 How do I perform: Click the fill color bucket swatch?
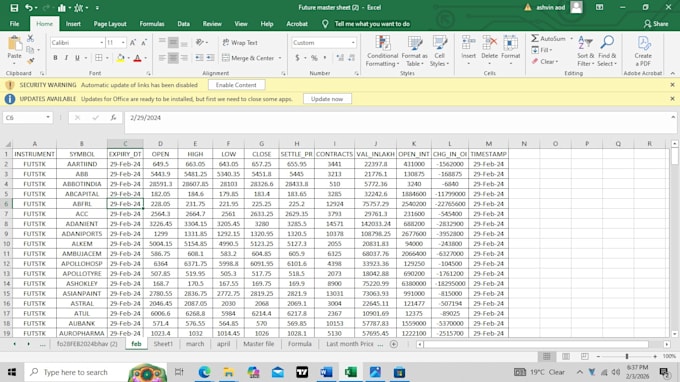point(121,58)
